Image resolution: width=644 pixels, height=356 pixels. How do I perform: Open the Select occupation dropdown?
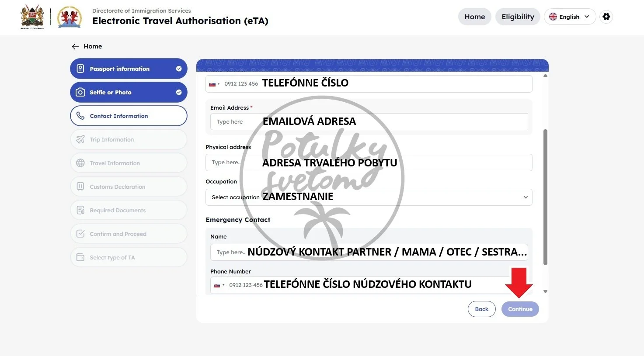tap(369, 197)
